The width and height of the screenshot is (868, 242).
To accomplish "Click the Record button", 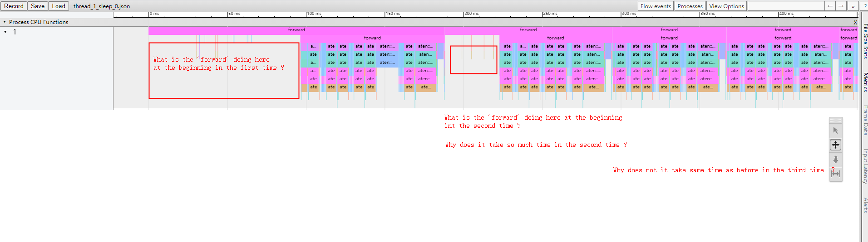I will [14, 6].
